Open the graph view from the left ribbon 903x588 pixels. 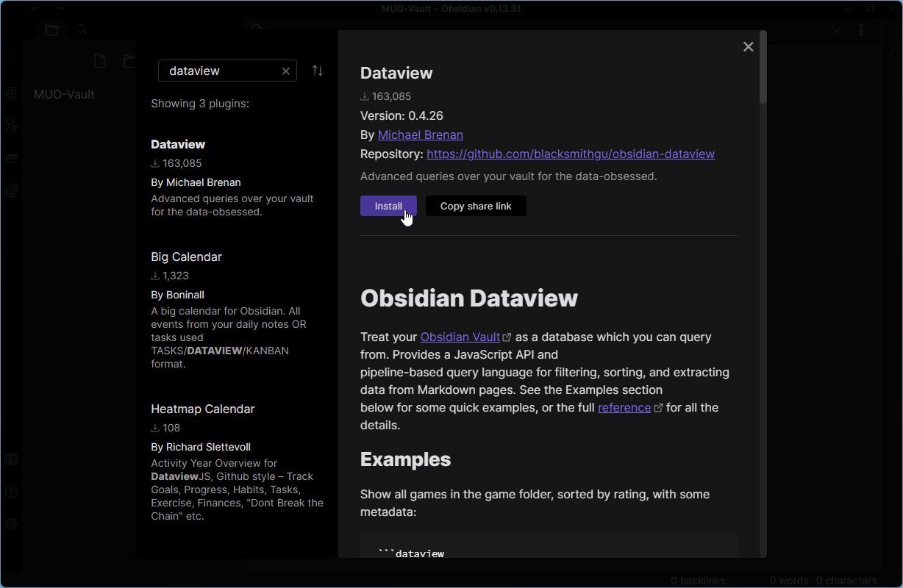coord(11,126)
